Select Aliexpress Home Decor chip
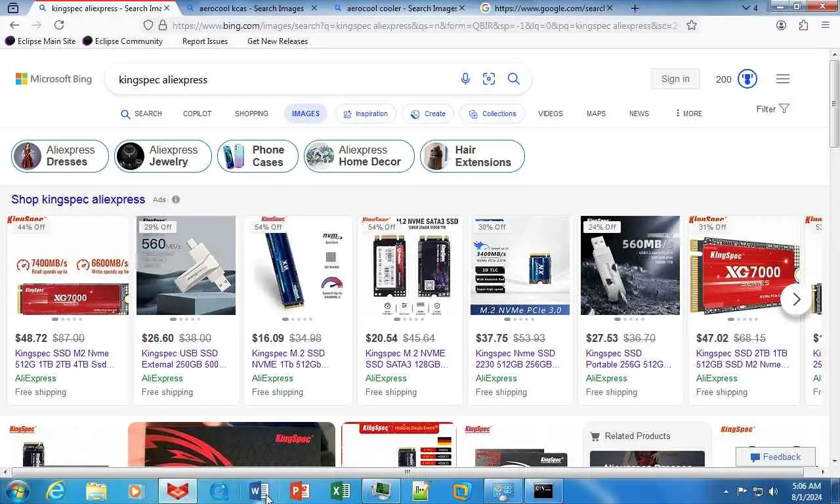Image resolution: width=840 pixels, height=504 pixels. (x=359, y=156)
